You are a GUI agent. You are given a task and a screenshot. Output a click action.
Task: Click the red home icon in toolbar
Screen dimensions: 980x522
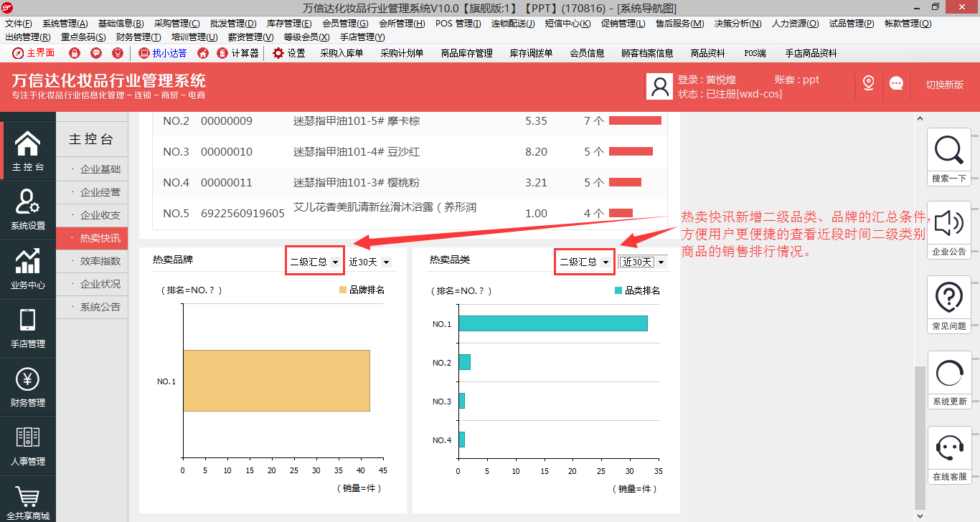click(203, 53)
